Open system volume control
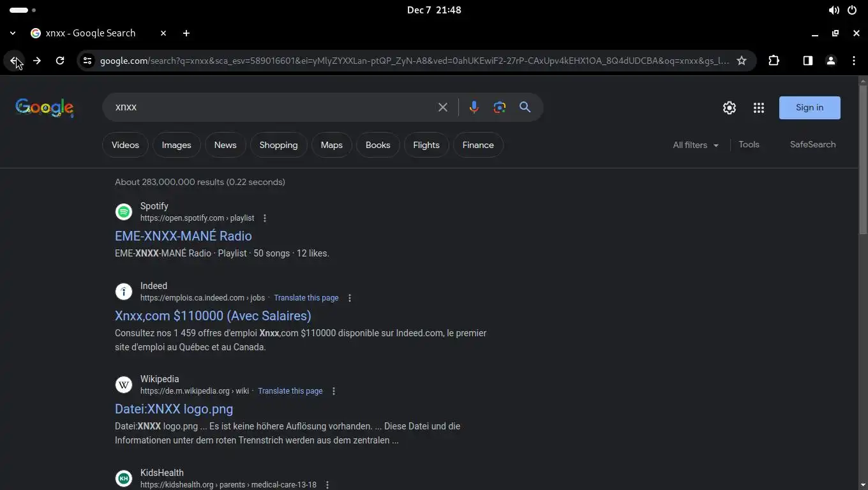The image size is (868, 490). (x=834, y=10)
